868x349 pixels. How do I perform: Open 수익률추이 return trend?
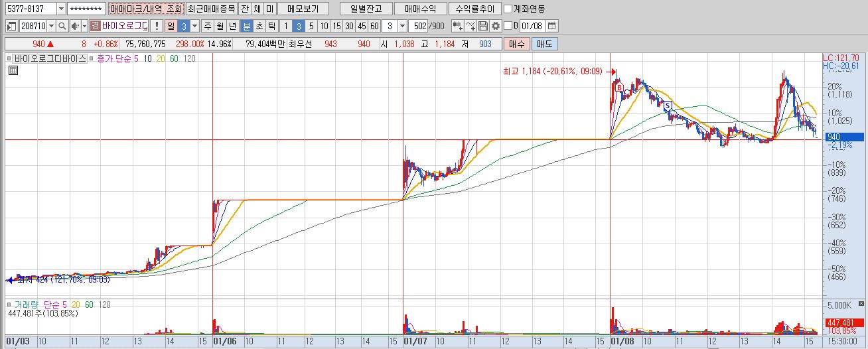coord(474,9)
